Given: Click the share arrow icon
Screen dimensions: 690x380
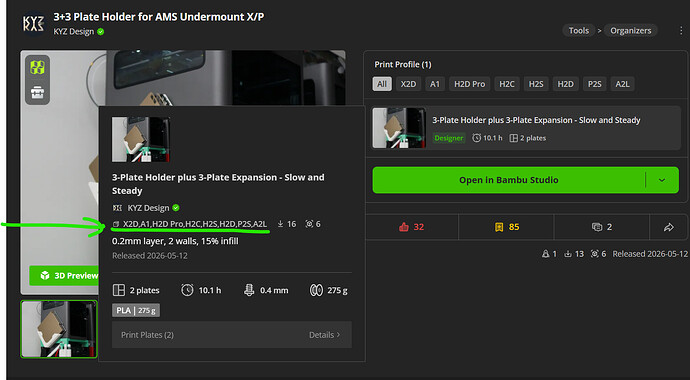Looking at the screenshot, I should pyautogui.click(x=668, y=227).
